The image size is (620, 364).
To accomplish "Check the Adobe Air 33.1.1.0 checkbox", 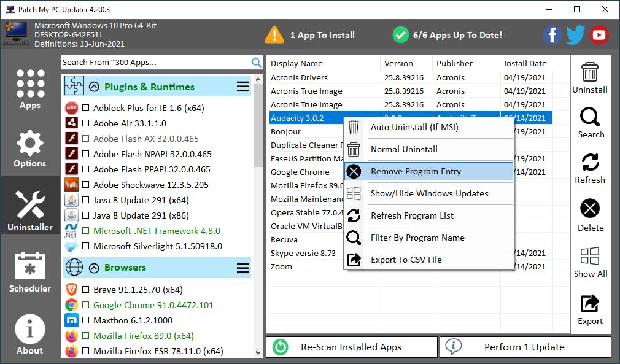I will point(85,123).
